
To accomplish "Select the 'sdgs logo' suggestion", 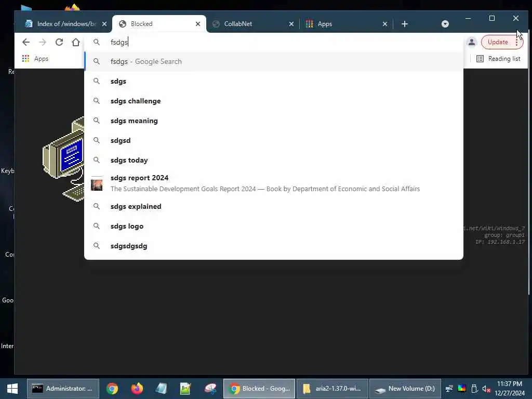I will pos(274,226).
